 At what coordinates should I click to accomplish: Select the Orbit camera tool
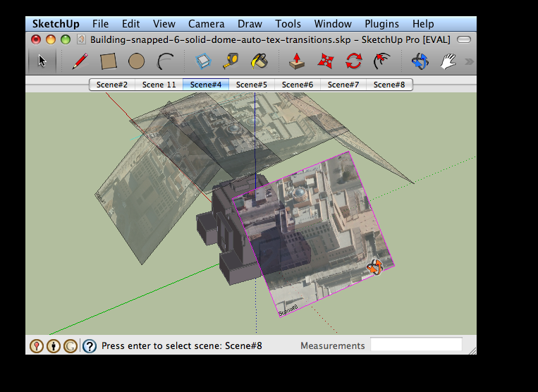420,61
